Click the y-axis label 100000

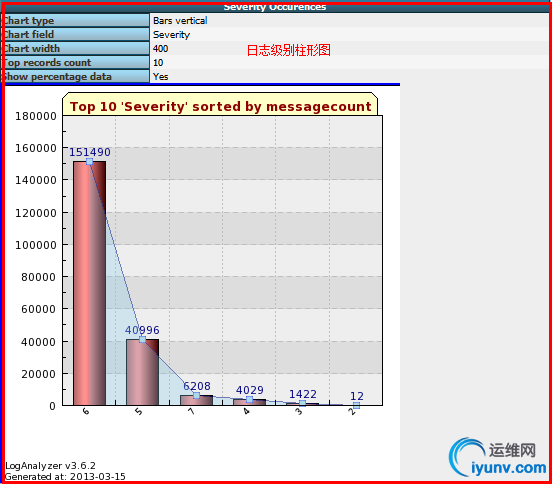(x=36, y=245)
